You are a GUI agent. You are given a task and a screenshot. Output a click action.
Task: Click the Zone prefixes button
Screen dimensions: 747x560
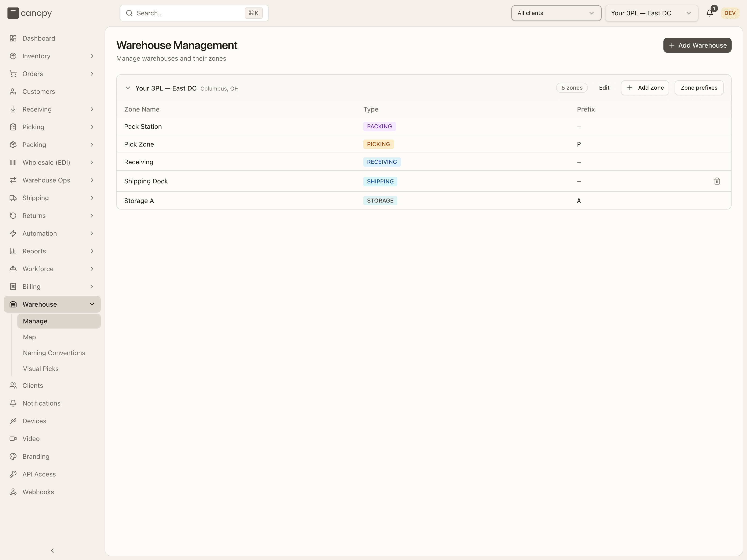(699, 88)
